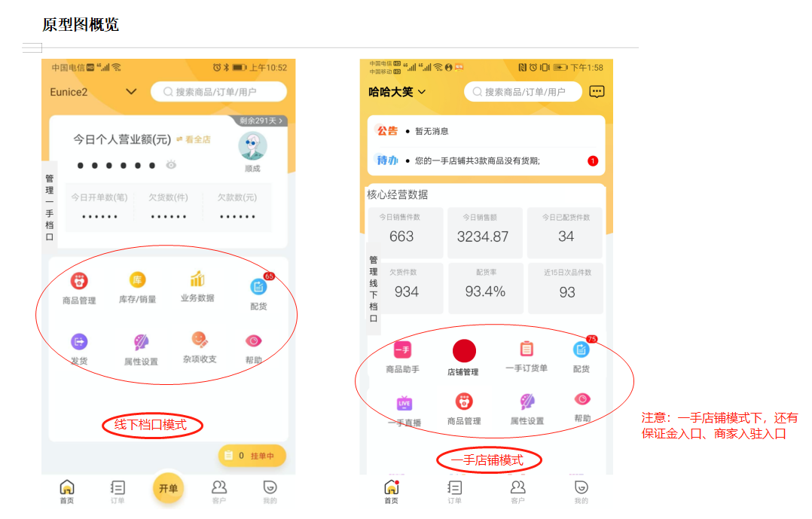
Task: Expand the Eunice2 store dropdown
Action: pos(132,92)
